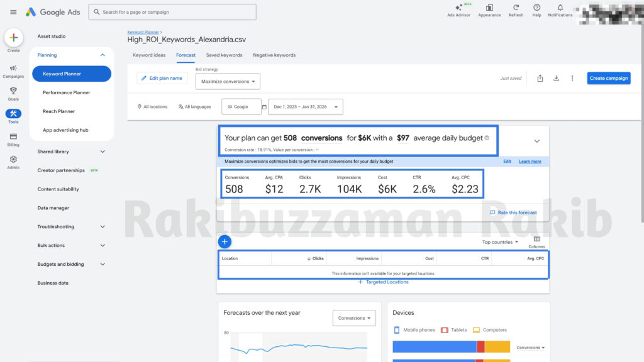Click the Learn more link
Viewport: 644px width, 362px height.
pos(530,162)
